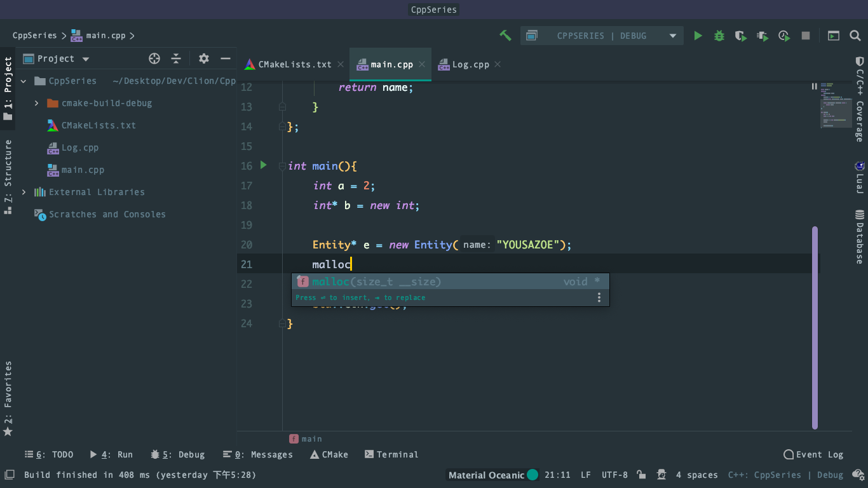This screenshot has width=868, height=488.
Task: Open the Structure tool window
Action: click(8, 177)
